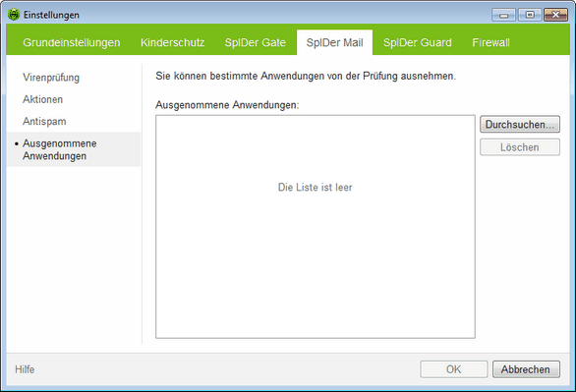Minimize the Einstellungen window
The height and width of the screenshot is (392, 576).
point(503,15)
